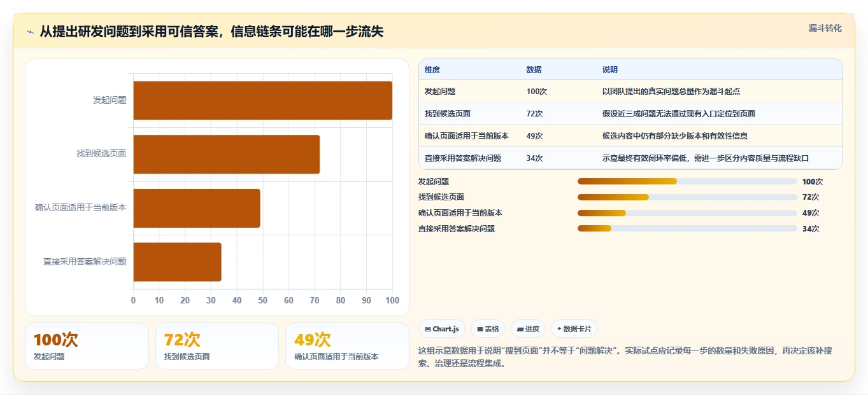Viewport: 868px width, 395px height.
Task: Click the 直接采用答案解决问题 progress bar
Action: click(x=687, y=228)
